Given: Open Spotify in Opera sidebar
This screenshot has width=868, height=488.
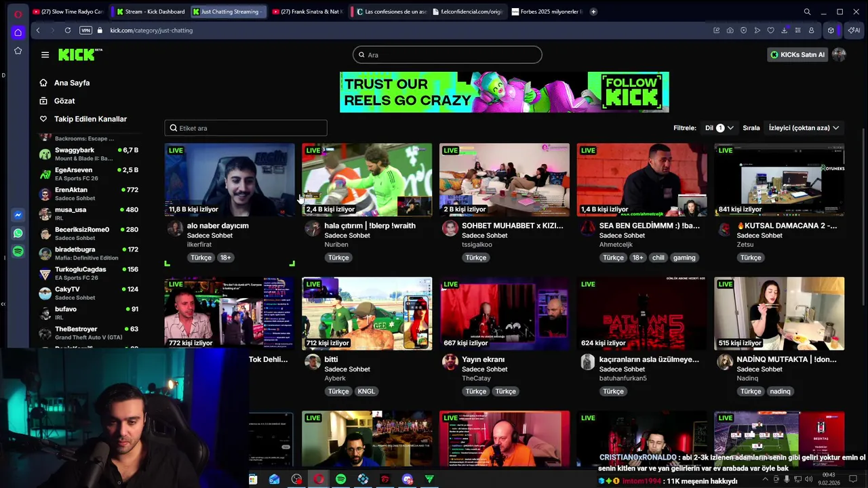Looking at the screenshot, I should (18, 251).
